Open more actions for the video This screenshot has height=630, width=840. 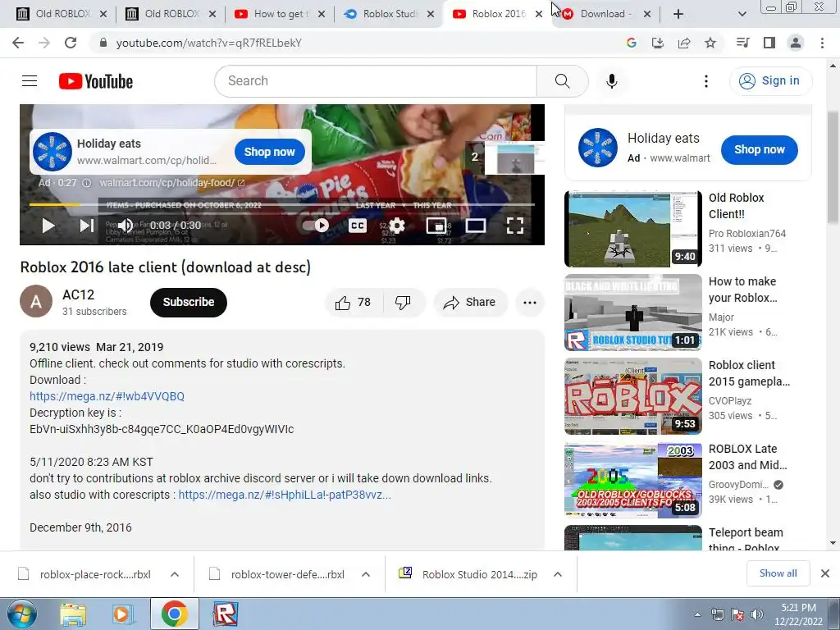point(530,303)
